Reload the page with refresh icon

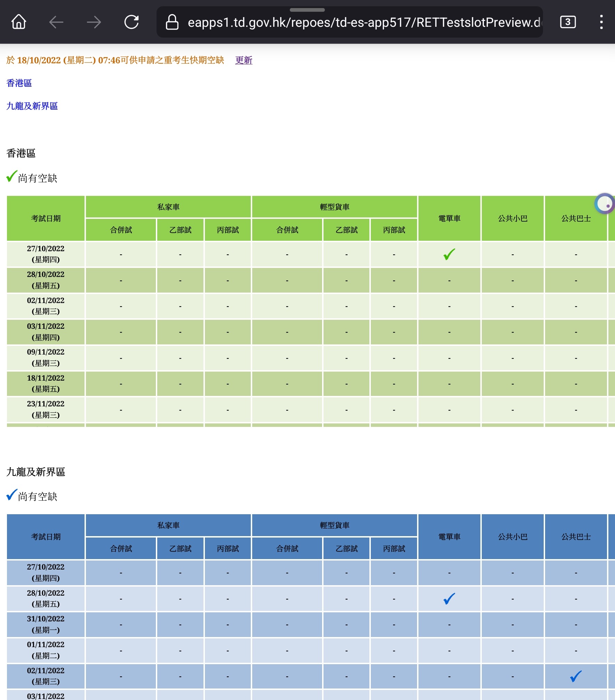click(x=131, y=22)
